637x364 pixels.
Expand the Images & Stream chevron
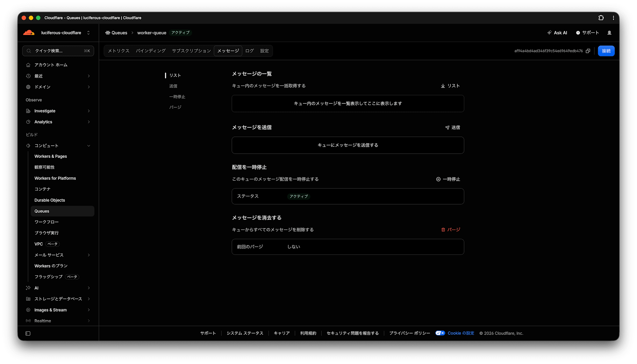(89, 310)
